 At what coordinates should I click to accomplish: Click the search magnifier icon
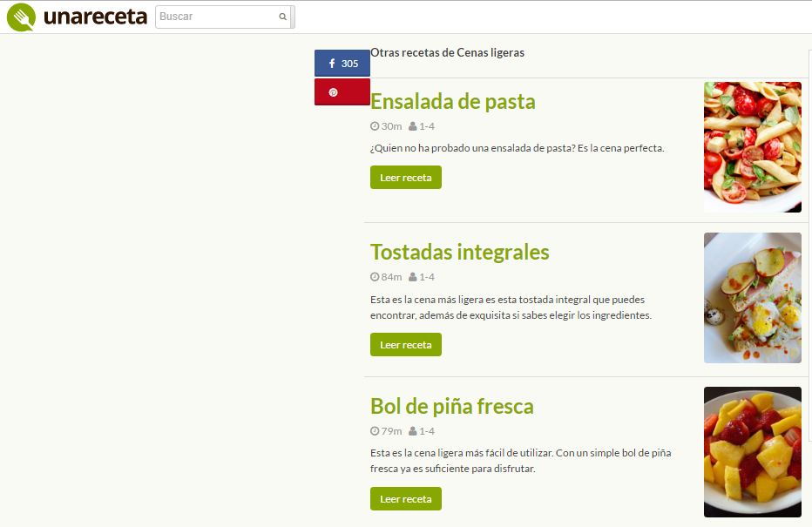(282, 17)
